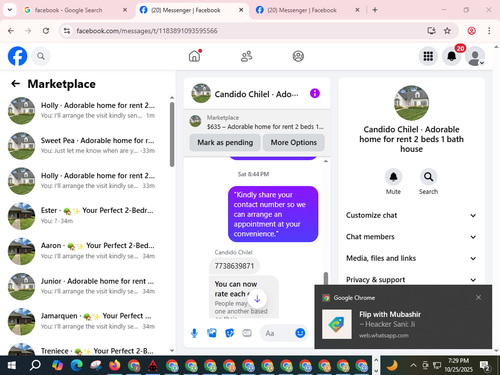Screen dimensions: 500x375
Task: Dismiss the Google Chrome WhatsApp notification
Action: point(478,297)
